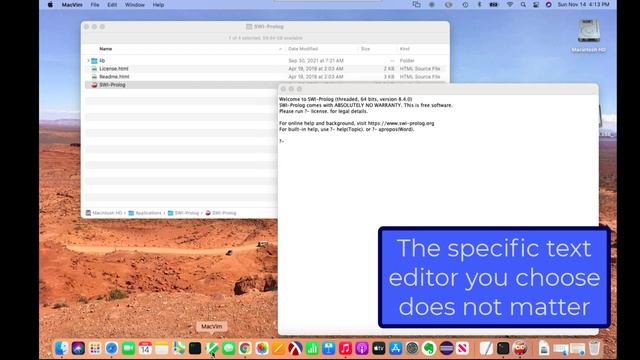Click Macintosh HD in Finder path bar
This screenshot has height=360, width=640.
point(104,213)
